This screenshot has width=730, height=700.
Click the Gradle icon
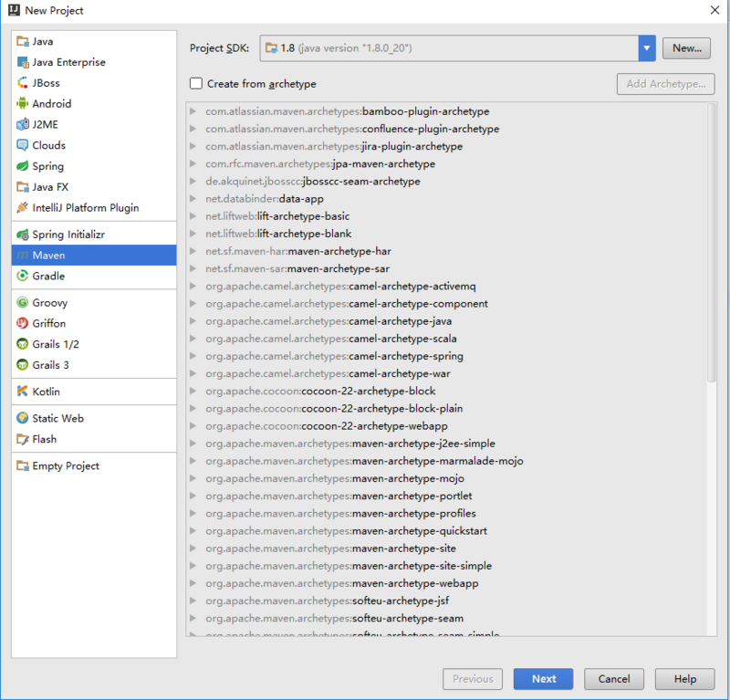tap(22, 276)
